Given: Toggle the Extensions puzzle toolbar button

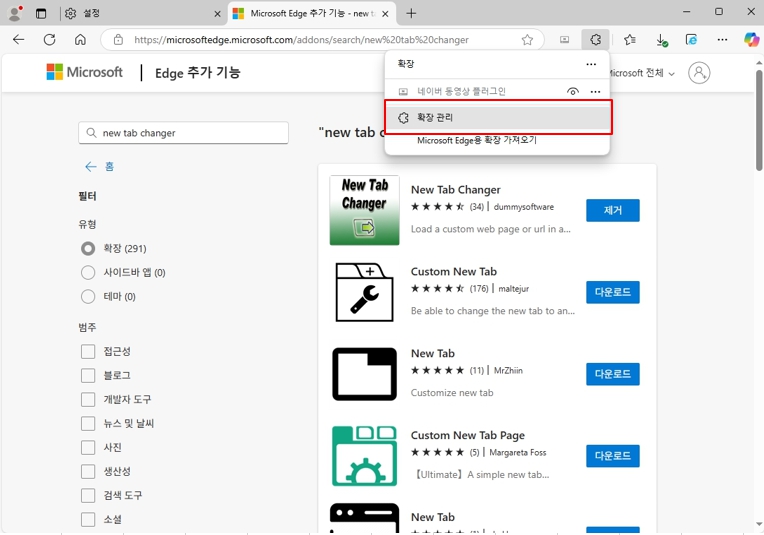Looking at the screenshot, I should click(595, 39).
